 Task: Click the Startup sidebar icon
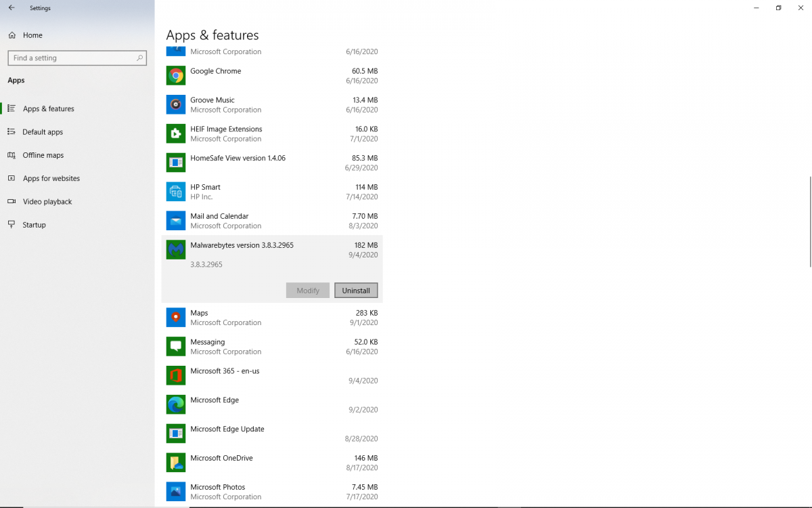tap(12, 225)
